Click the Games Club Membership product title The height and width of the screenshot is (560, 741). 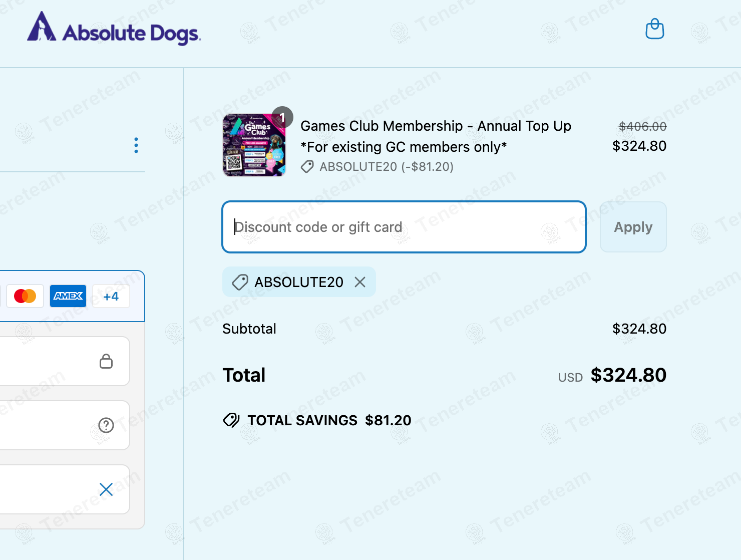(x=436, y=126)
